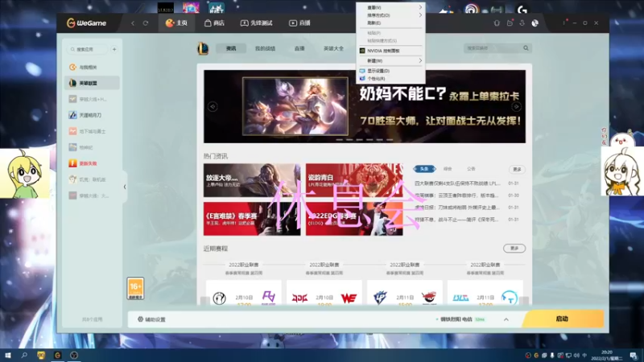Click the download arrow icon in header
The image size is (644, 362).
tap(522, 23)
